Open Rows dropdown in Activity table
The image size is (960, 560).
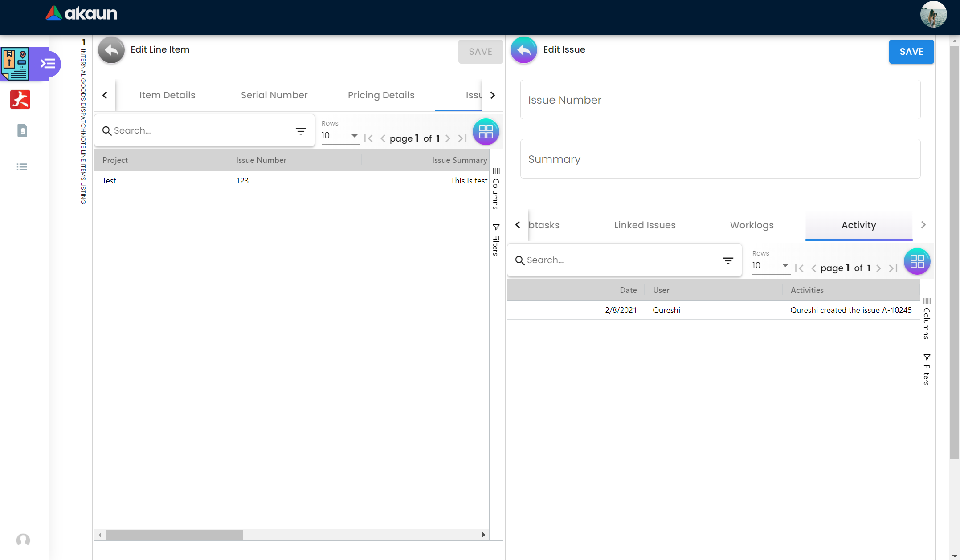pos(770,266)
